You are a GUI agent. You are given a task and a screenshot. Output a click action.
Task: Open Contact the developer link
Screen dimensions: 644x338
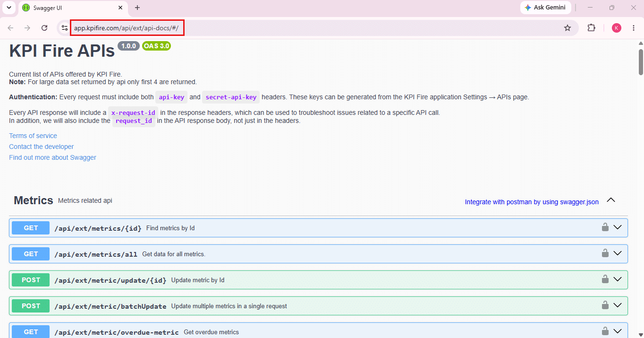tap(42, 147)
